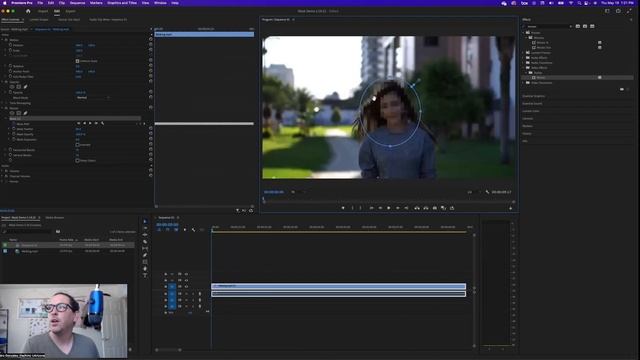Collapse the Motion effect properties
The height and width of the screenshot is (360, 640).
point(2,40)
